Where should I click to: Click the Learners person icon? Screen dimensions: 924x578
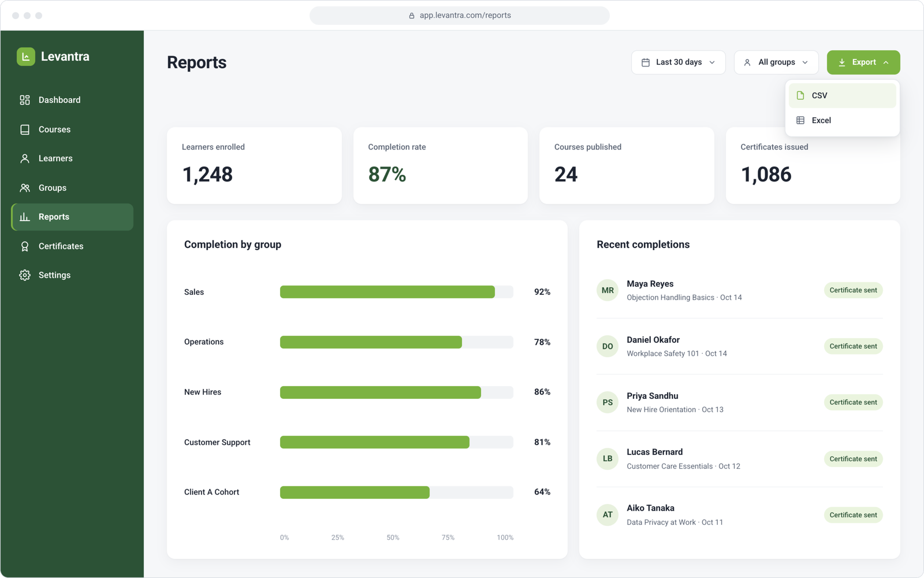pos(25,158)
